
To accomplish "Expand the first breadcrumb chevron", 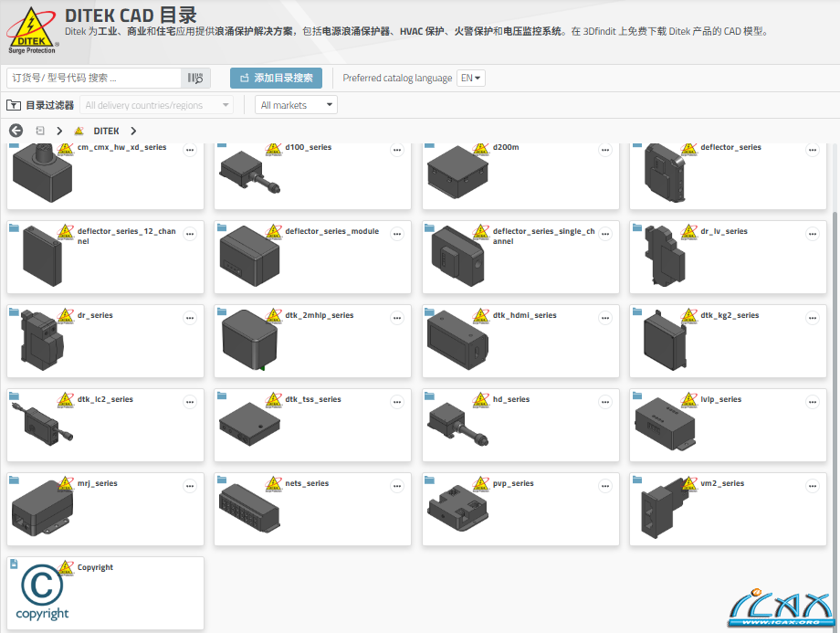I will 59,131.
